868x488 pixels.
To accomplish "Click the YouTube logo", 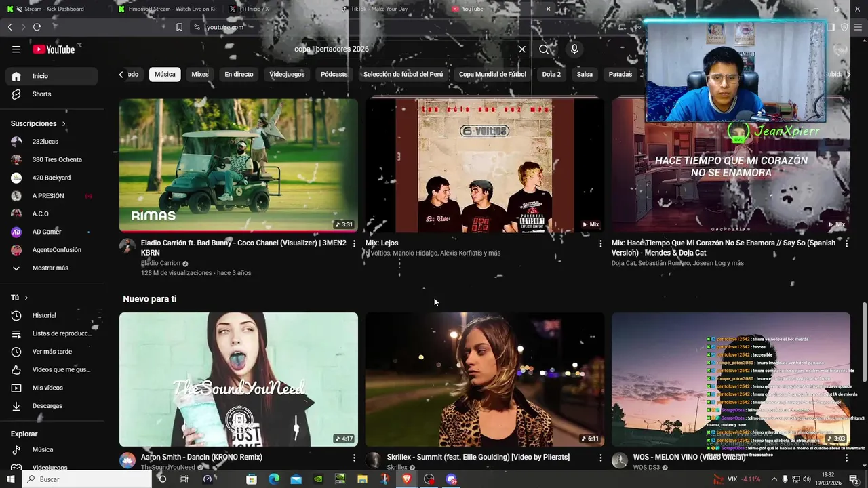I will click(54, 49).
